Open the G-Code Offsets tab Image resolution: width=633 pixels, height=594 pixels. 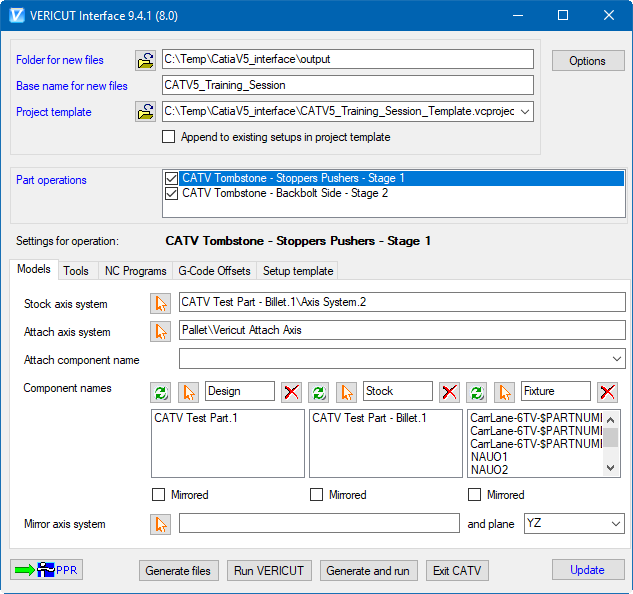[x=214, y=271]
